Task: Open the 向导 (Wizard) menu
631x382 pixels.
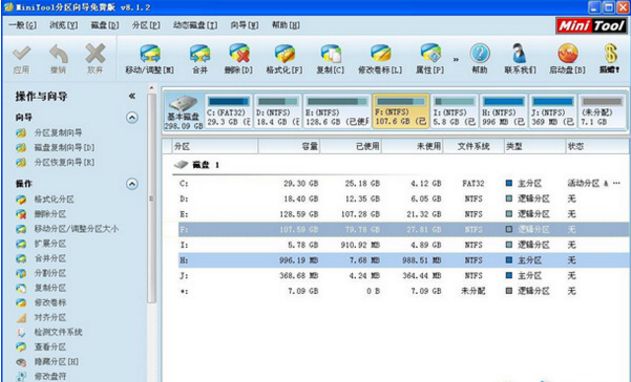Action: 244,25
